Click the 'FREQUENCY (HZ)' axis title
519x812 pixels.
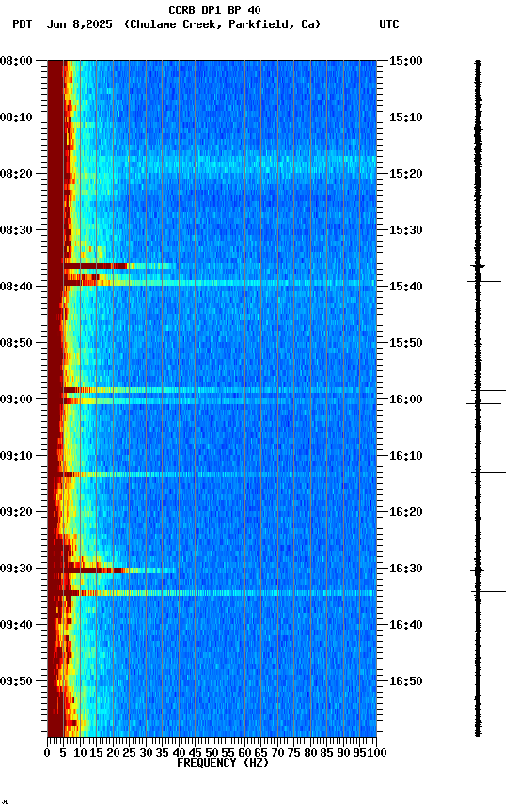(223, 763)
